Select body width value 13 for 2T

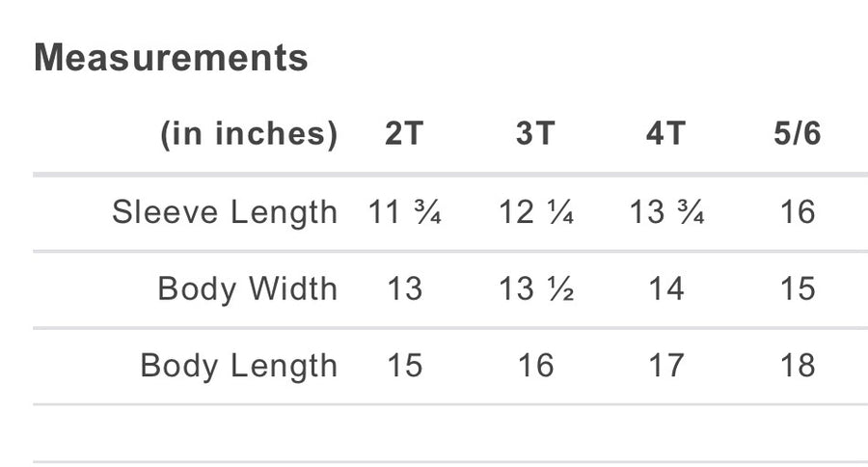405,288
